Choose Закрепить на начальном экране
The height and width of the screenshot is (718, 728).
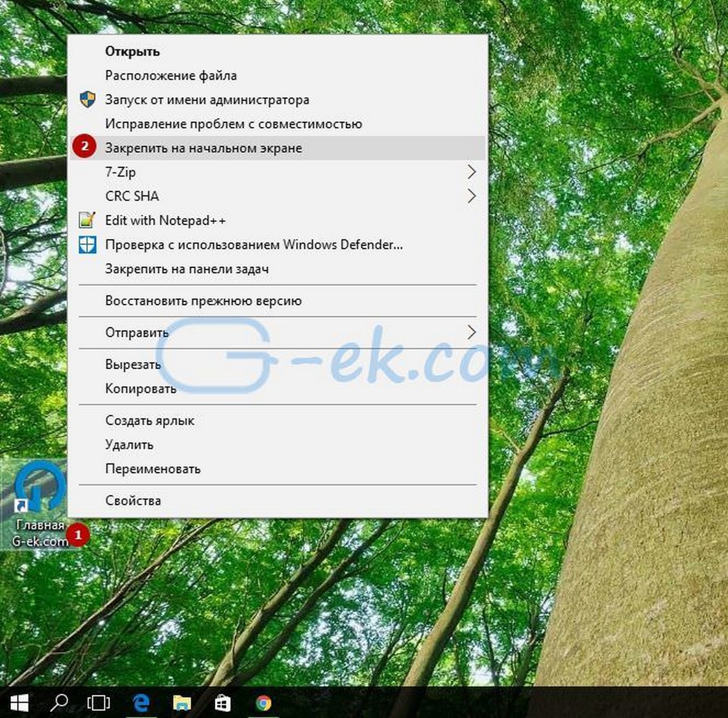tap(203, 148)
